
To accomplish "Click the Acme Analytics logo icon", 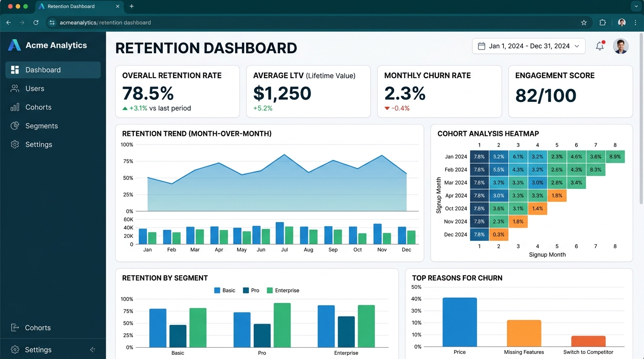I will click(x=15, y=45).
